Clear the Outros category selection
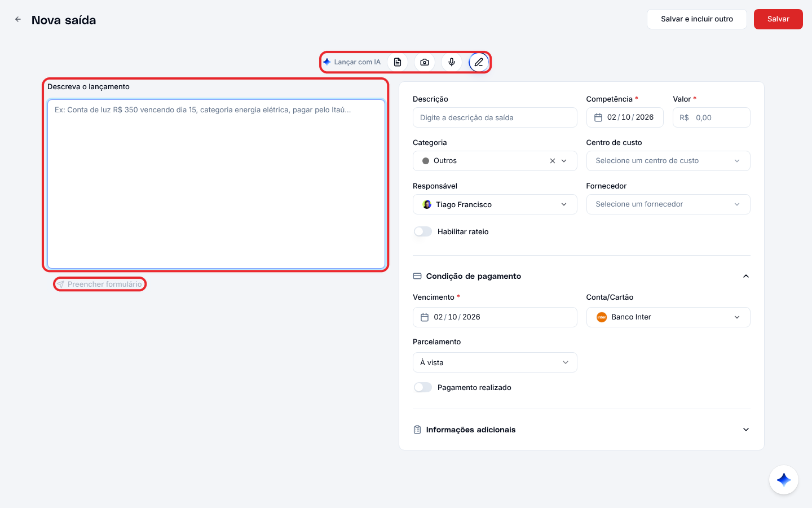812x508 pixels. click(x=553, y=161)
